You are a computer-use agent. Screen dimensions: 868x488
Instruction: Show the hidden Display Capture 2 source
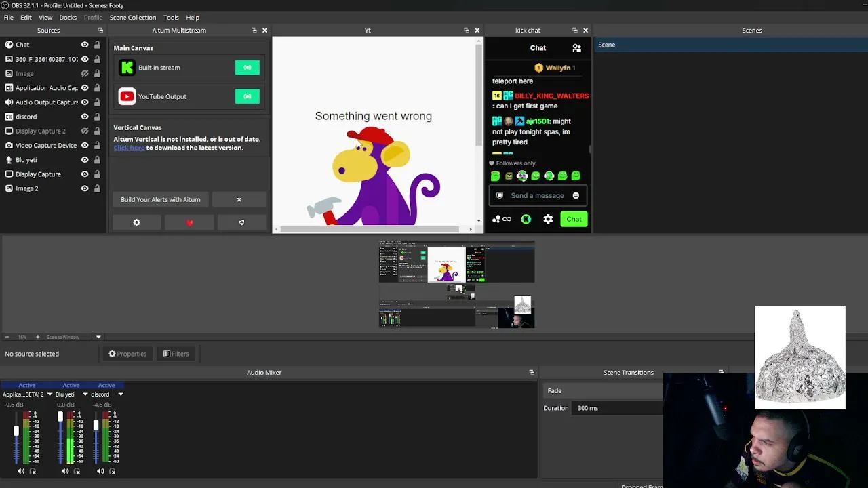(x=85, y=131)
